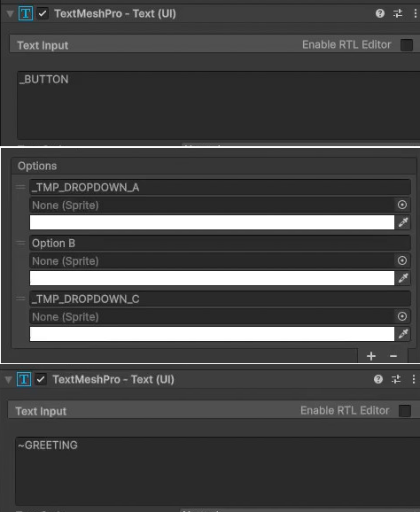
Task: Remove the selected option with the minus button
Action: click(393, 356)
